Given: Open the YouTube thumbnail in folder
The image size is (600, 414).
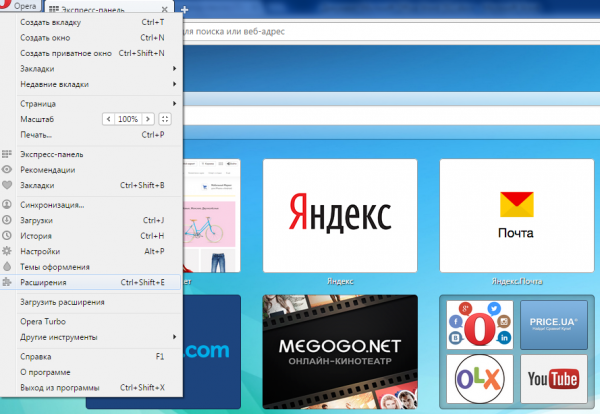Looking at the screenshot, I should 554,378.
